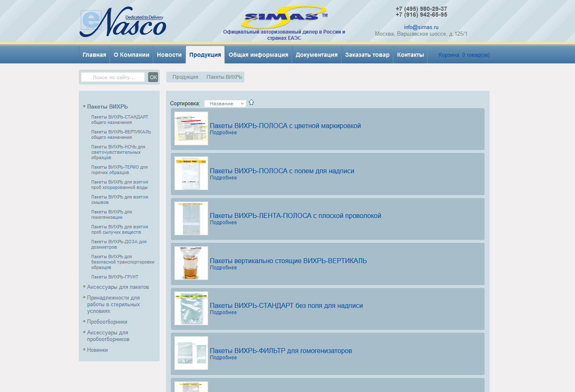
Task: Open Аксессуары для пакетов category
Action: tap(118, 287)
